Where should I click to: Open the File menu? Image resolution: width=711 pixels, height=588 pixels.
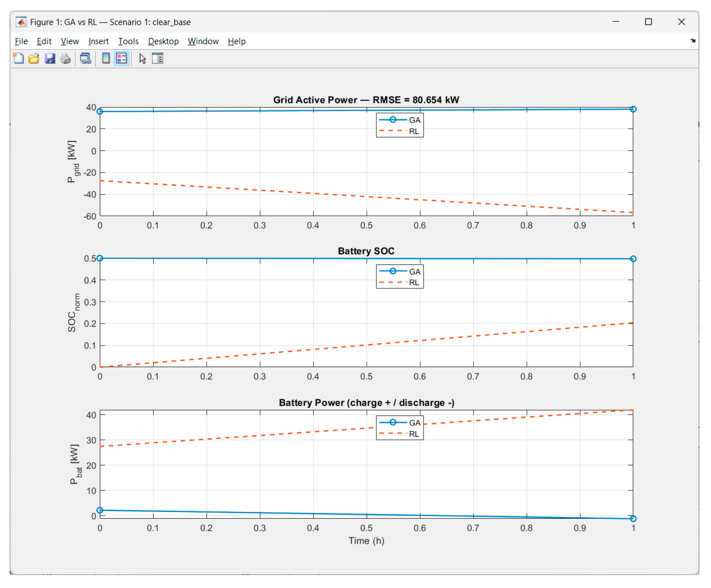pos(21,41)
